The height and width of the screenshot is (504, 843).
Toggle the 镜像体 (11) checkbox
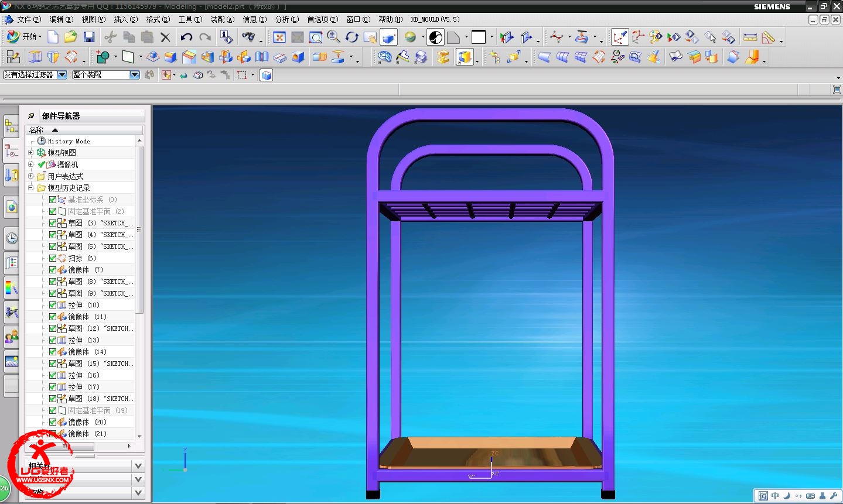coord(53,317)
